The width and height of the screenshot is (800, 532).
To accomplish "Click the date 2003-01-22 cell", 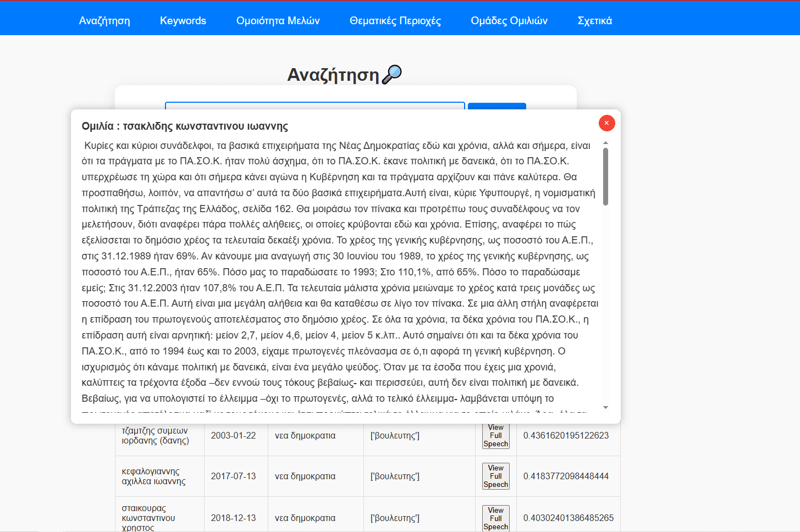I will 234,436.
